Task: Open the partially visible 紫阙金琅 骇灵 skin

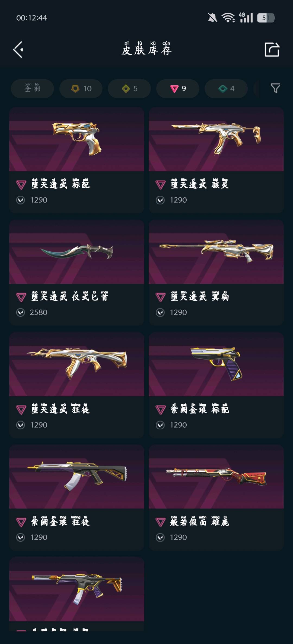Action: pos(77,594)
